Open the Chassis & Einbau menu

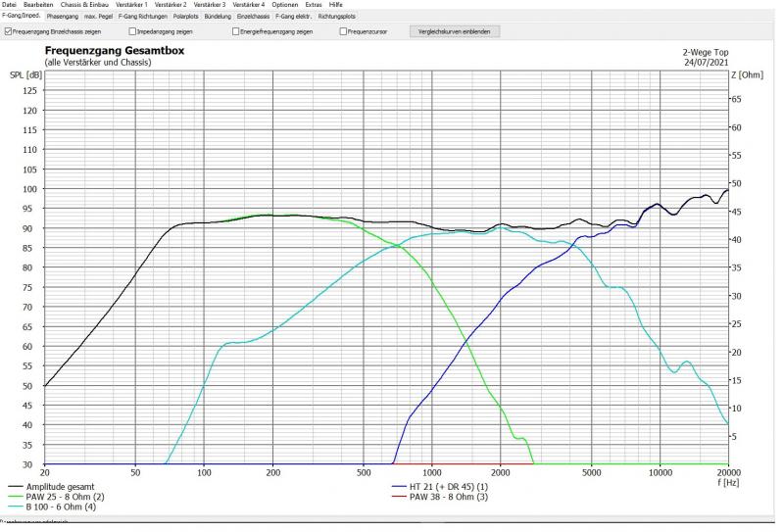coord(84,5)
